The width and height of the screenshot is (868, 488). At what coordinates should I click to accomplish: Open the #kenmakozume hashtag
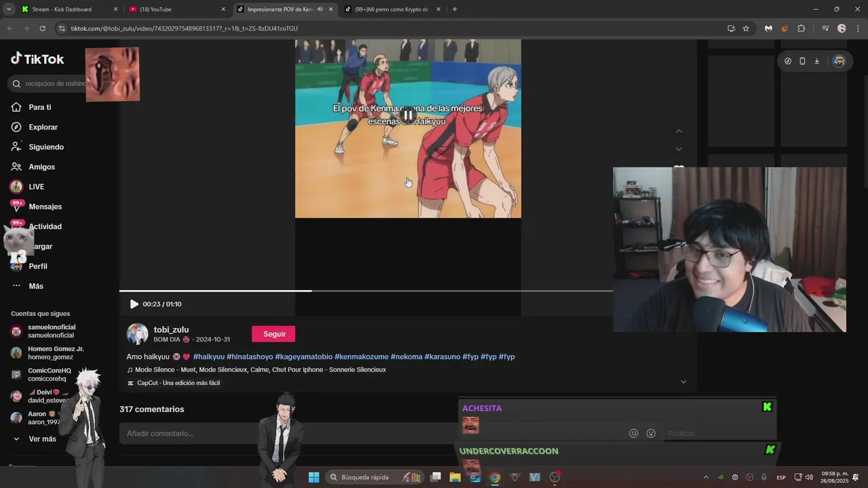click(361, 357)
